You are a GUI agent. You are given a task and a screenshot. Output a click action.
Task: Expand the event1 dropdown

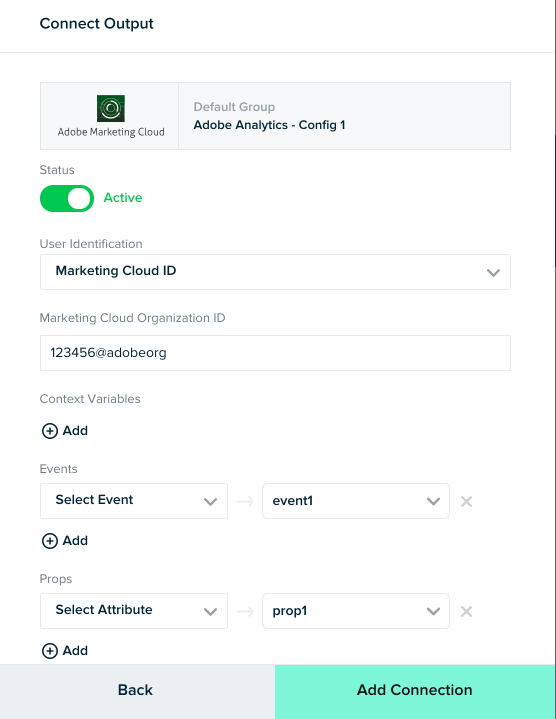(x=356, y=501)
